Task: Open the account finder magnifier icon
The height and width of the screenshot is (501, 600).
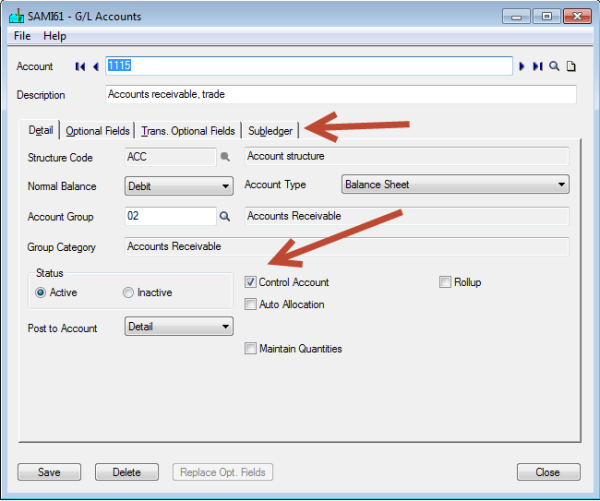Action: pyautogui.click(x=554, y=67)
